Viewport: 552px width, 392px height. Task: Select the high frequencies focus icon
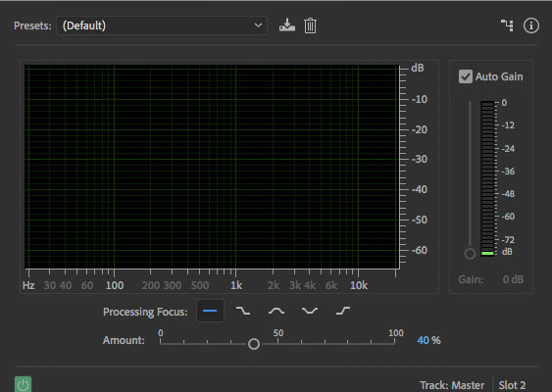pos(343,311)
